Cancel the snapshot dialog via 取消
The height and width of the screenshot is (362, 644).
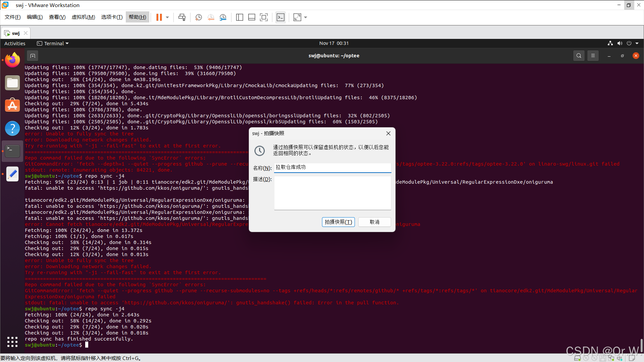[x=374, y=222]
